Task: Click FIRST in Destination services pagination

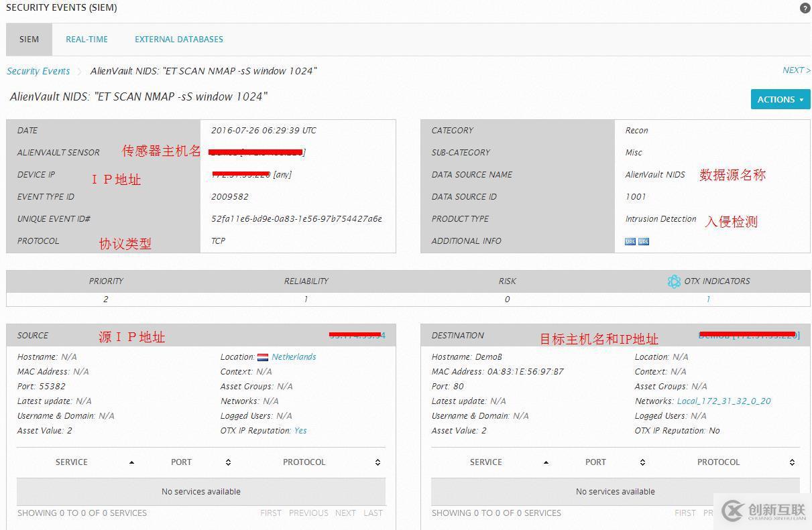Action: [685, 513]
